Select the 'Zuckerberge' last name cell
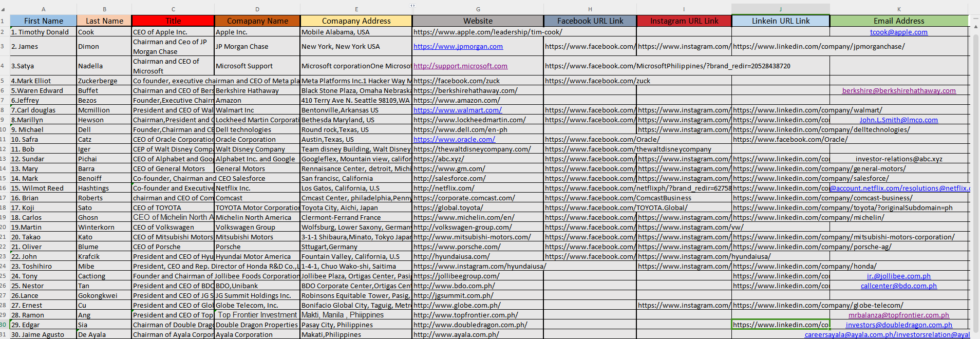The image size is (980, 339). [x=104, y=81]
